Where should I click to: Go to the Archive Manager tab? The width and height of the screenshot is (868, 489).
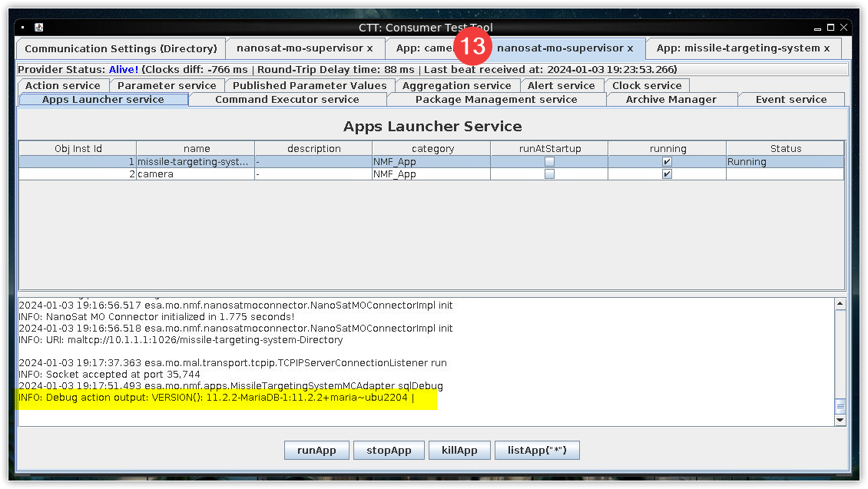coord(671,100)
